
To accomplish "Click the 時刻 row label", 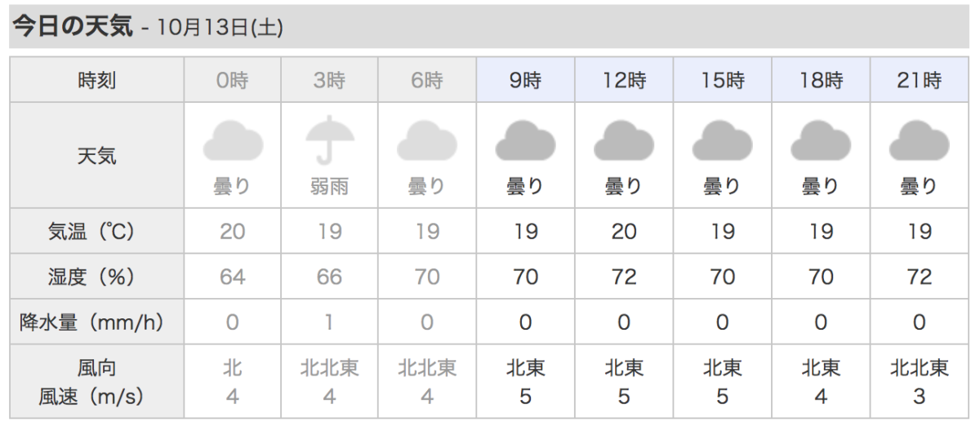I will tap(97, 80).
